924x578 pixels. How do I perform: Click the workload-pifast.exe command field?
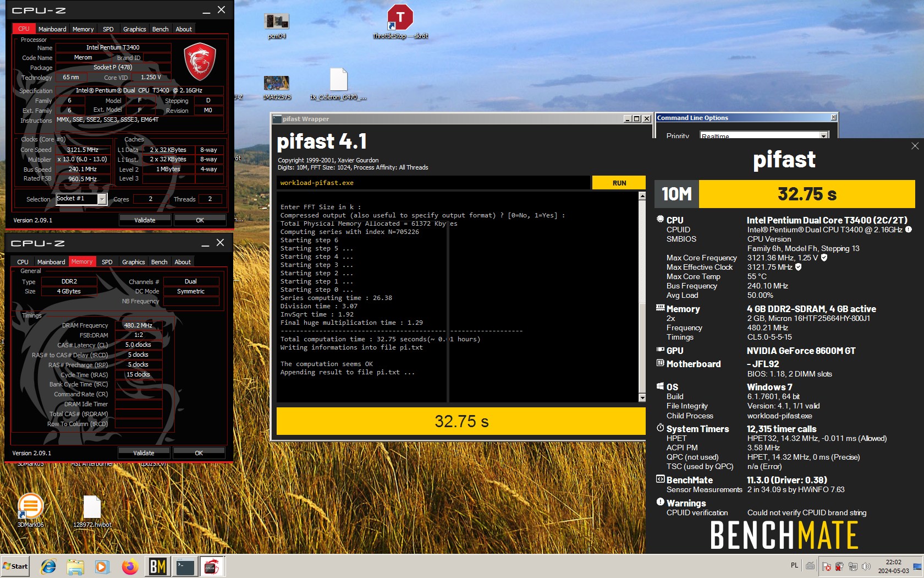(x=433, y=183)
